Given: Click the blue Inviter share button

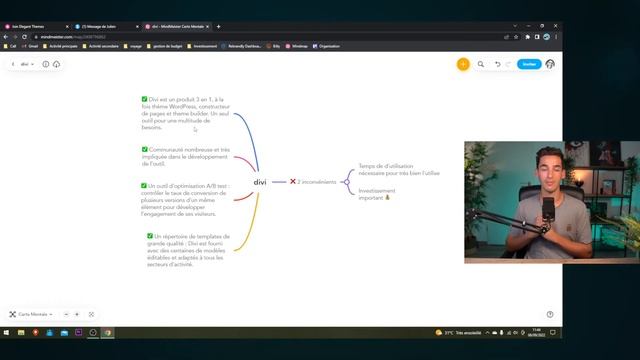Looking at the screenshot, I should point(529,64).
